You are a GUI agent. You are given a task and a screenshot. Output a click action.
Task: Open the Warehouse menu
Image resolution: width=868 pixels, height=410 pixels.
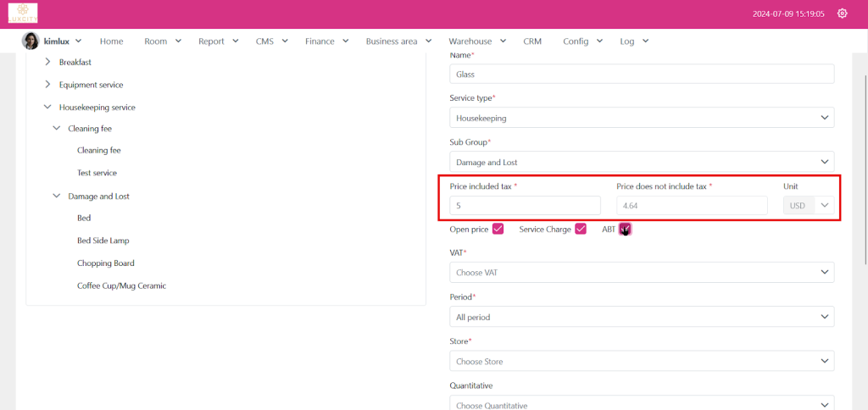[476, 42]
